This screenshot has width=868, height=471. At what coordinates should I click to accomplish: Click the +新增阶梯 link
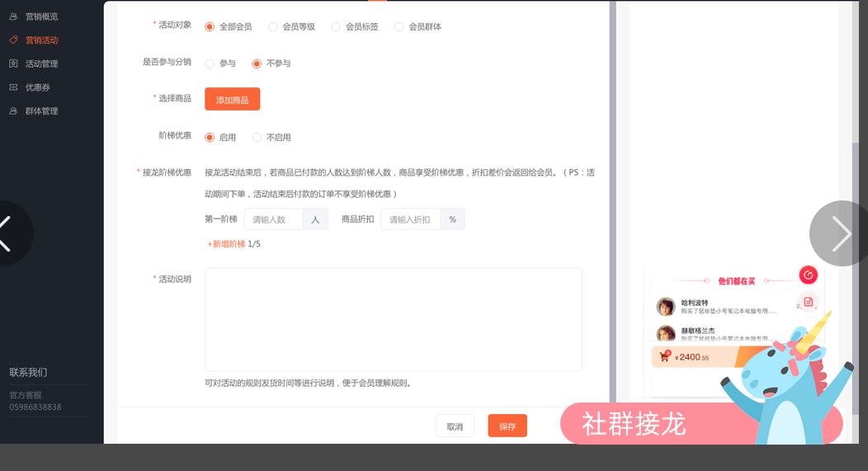227,244
